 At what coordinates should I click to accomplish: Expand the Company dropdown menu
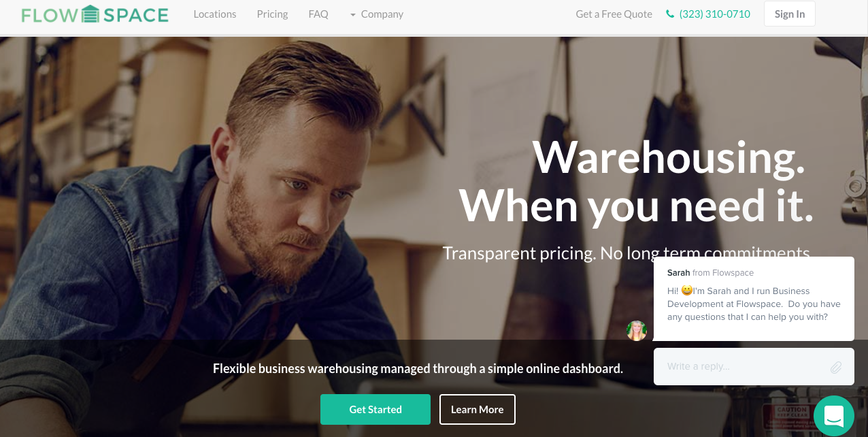[377, 14]
